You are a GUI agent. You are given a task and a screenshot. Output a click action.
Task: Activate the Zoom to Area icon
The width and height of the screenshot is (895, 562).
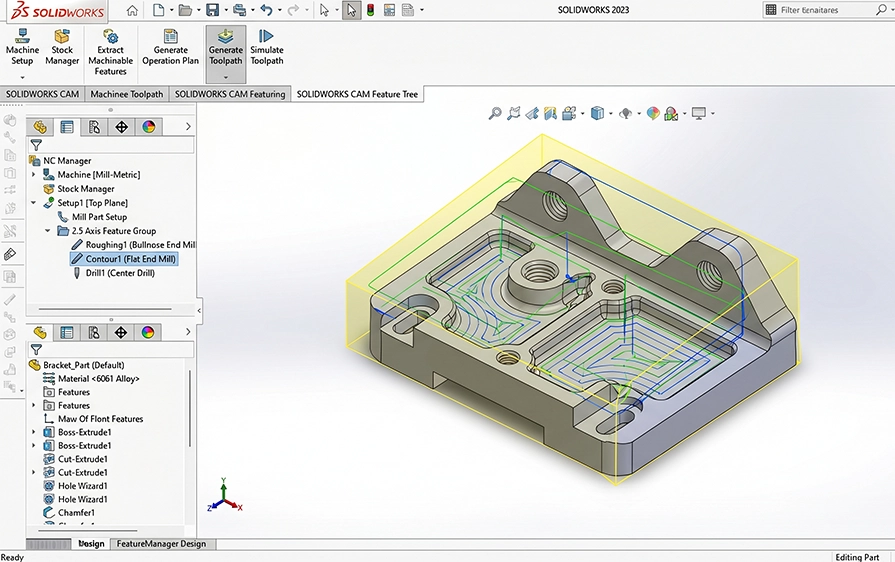(x=514, y=114)
